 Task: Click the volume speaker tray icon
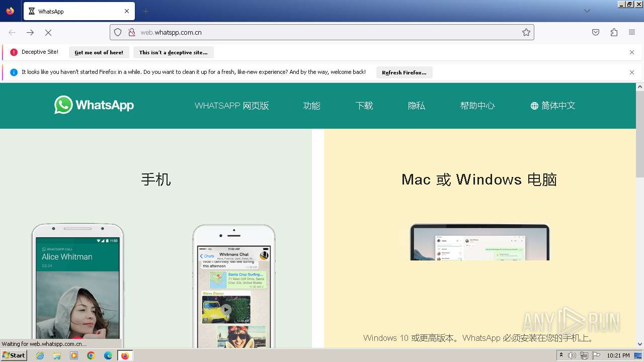[572, 355]
